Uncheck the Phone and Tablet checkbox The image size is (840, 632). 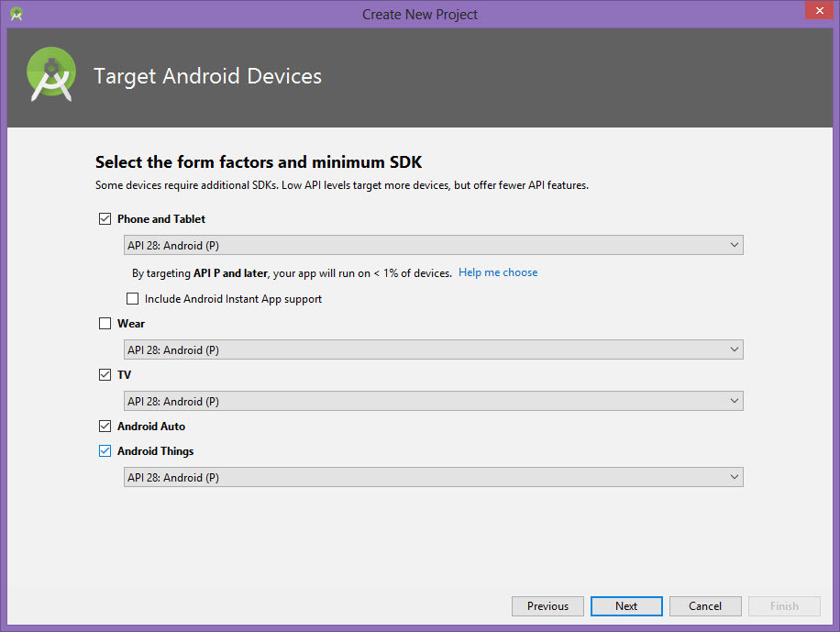(x=105, y=218)
